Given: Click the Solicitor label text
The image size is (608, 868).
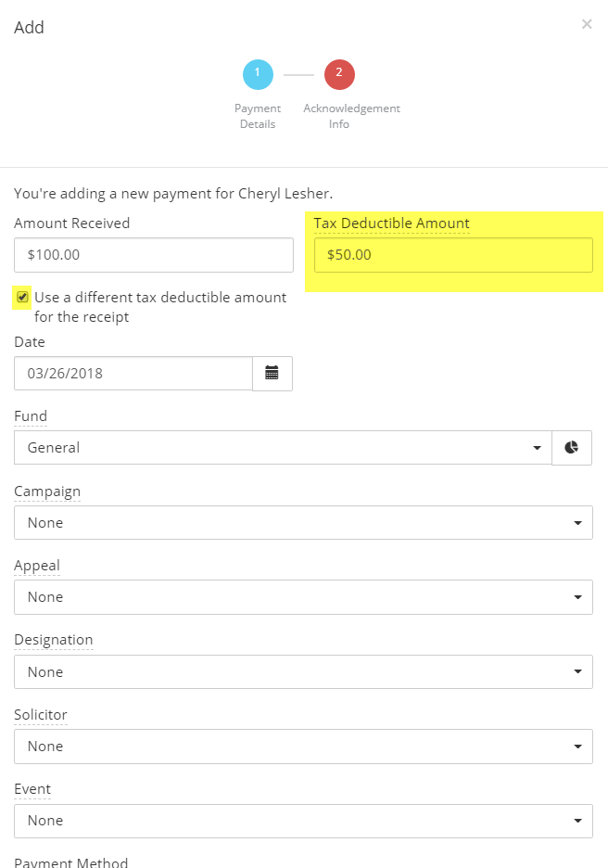Looking at the screenshot, I should tap(41, 715).
